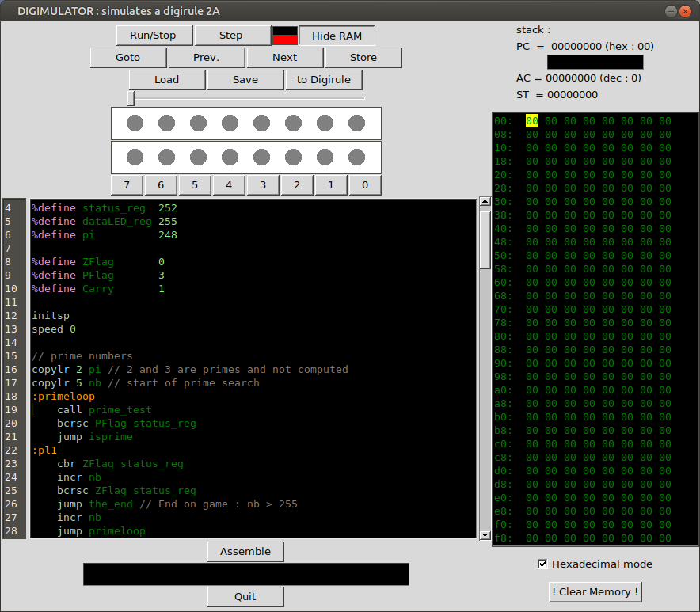The width and height of the screenshot is (700, 612).
Task: Toggle bit 4 button
Action: click(229, 185)
